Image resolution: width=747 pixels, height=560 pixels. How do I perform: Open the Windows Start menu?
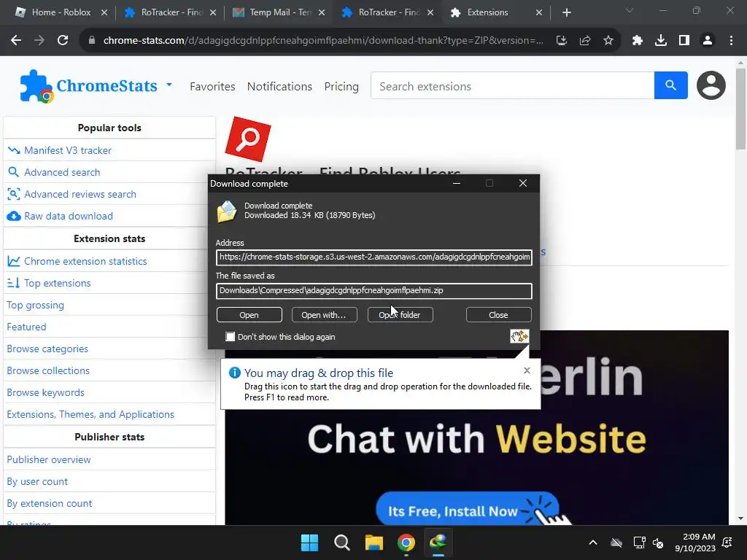[x=309, y=542]
